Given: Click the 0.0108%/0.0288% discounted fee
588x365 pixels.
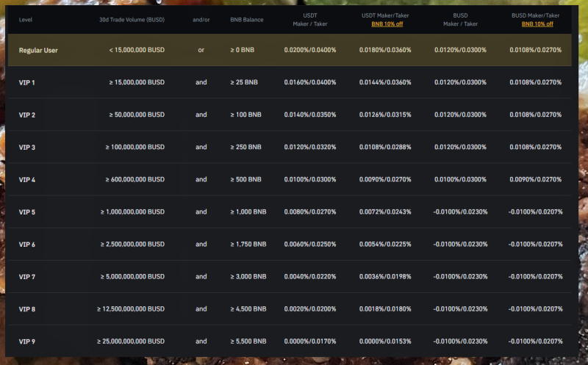Looking at the screenshot, I should [385, 147].
